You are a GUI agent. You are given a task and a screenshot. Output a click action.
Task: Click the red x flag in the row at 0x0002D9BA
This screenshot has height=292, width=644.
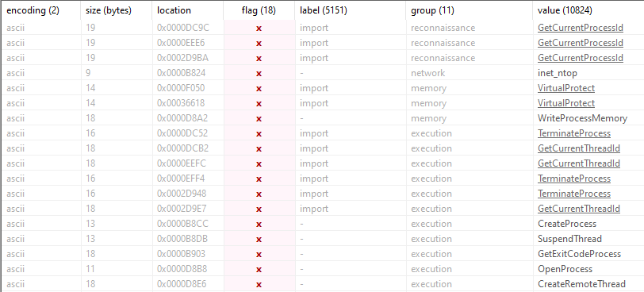pos(259,58)
